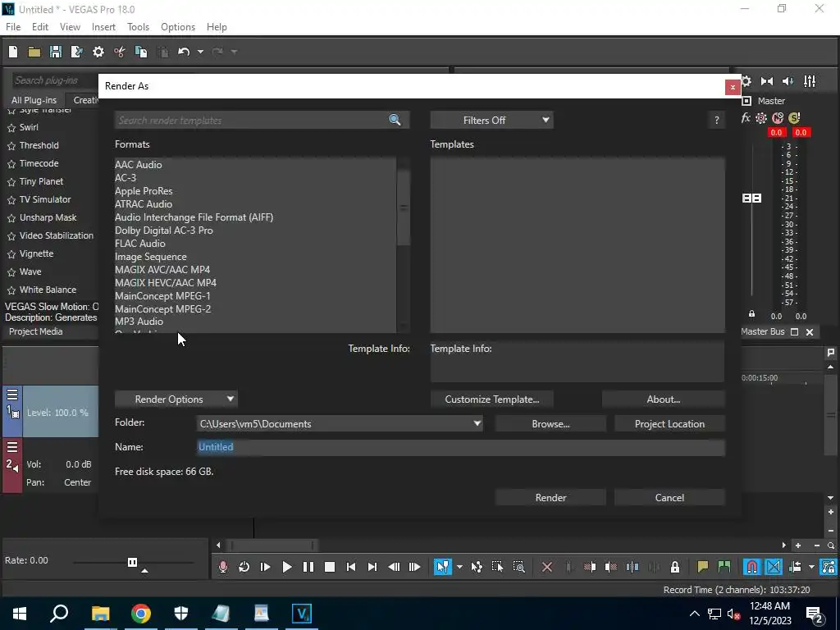Image resolution: width=840 pixels, height=630 pixels.
Task: Open project properties gear icon
Action: [x=98, y=52]
